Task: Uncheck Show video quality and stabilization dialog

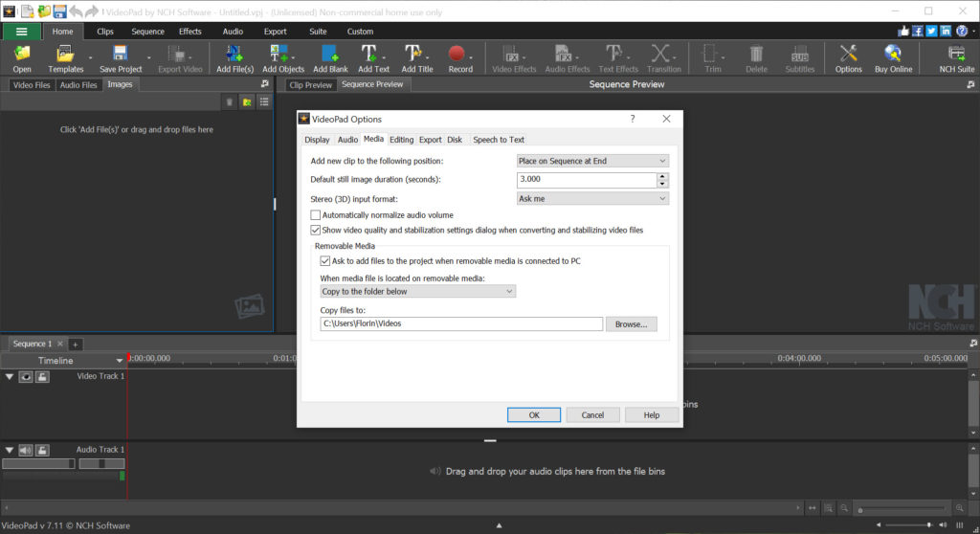Action: tap(316, 230)
